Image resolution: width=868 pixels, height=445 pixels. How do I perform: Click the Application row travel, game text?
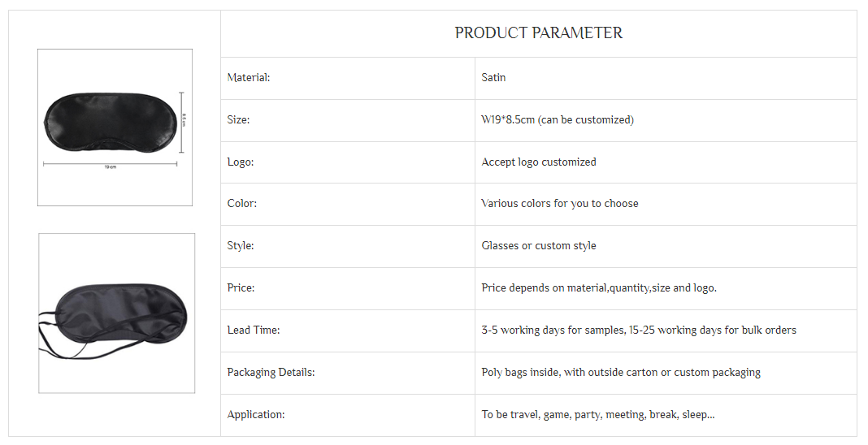[x=597, y=415]
